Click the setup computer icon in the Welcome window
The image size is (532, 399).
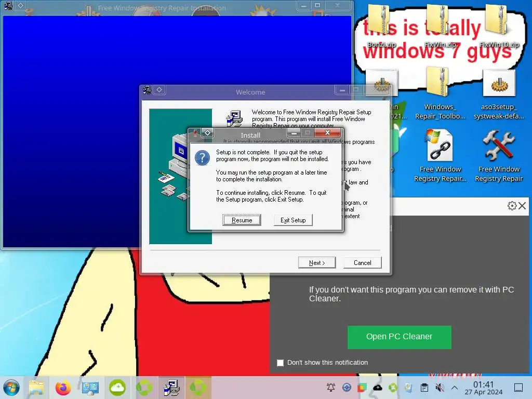(234, 119)
